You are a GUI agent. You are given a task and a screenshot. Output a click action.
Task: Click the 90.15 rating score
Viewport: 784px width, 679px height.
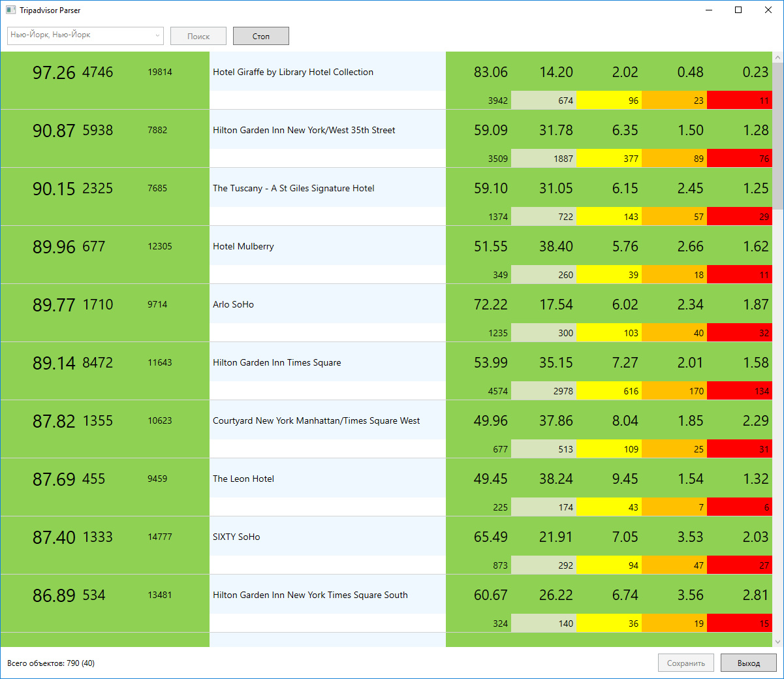point(54,189)
